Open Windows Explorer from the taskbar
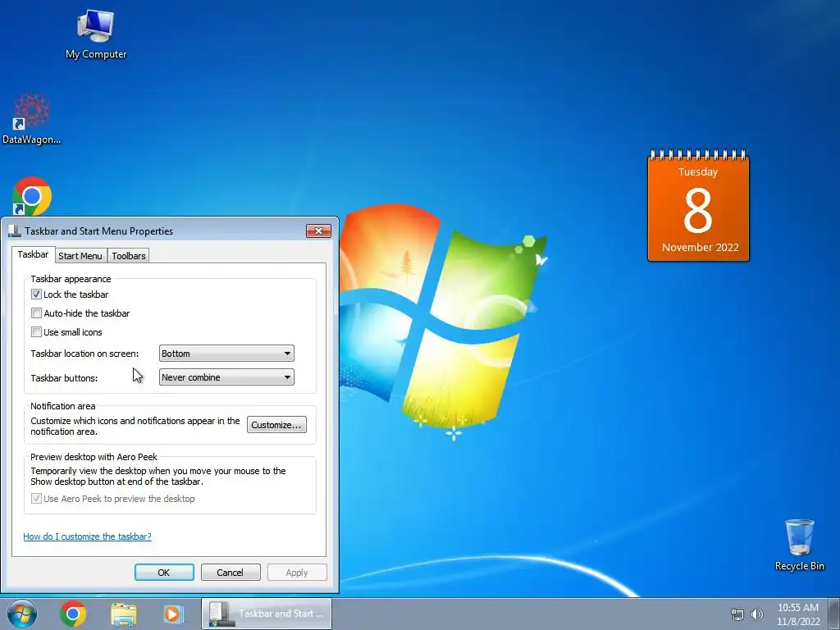 tap(123, 614)
